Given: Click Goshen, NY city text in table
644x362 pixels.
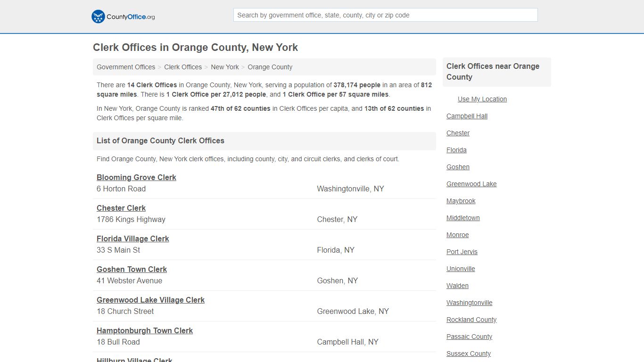Looking at the screenshot, I should click(x=338, y=280).
